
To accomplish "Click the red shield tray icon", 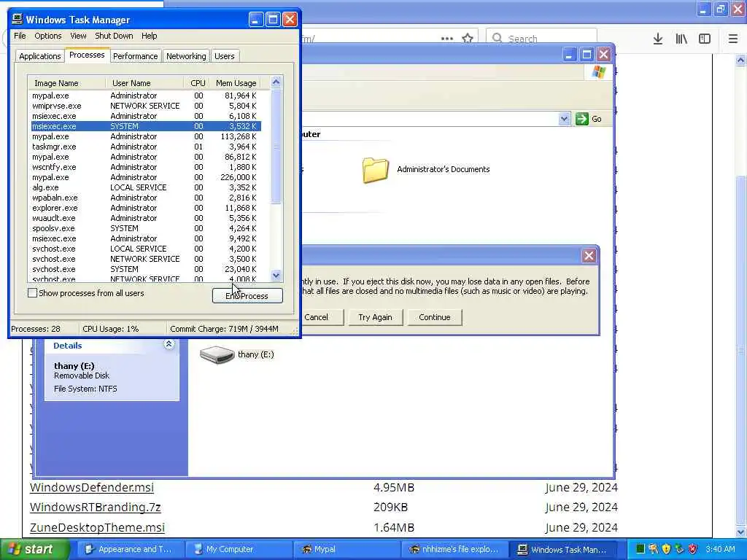I will [x=693, y=549].
